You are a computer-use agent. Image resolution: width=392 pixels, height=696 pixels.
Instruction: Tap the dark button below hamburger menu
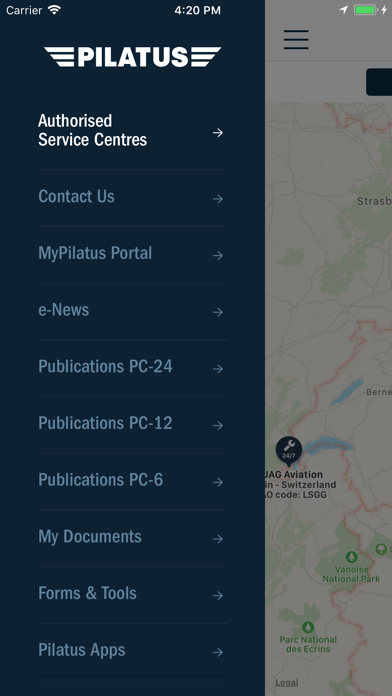click(x=379, y=82)
